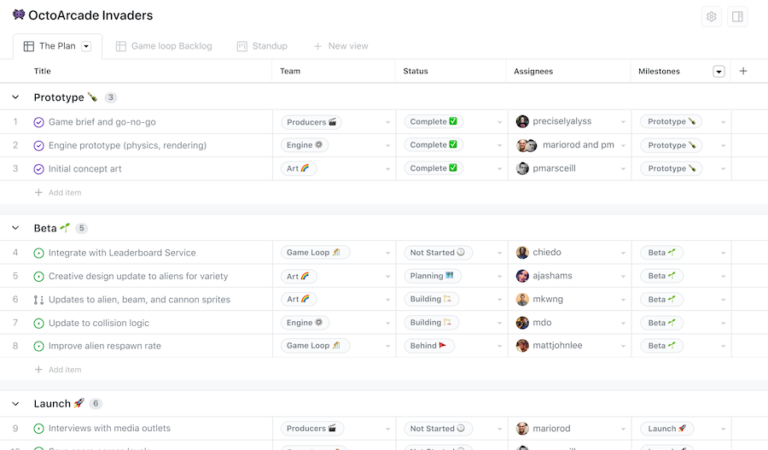Click Engine team tag in row 7

click(305, 323)
